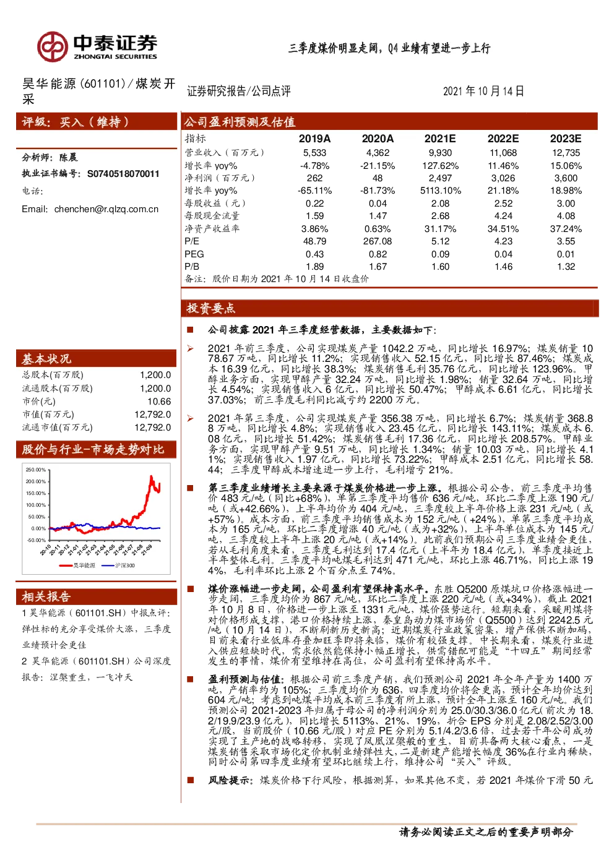Viewport: 614px width, 868px height.
Task: Click the 市值(百万元) value 12,792.0
Action: tap(153, 415)
